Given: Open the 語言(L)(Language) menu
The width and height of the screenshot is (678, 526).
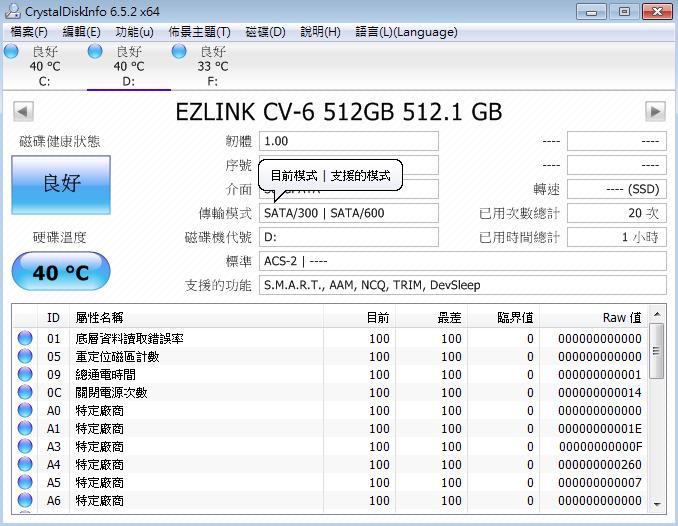Looking at the screenshot, I should 406,32.
